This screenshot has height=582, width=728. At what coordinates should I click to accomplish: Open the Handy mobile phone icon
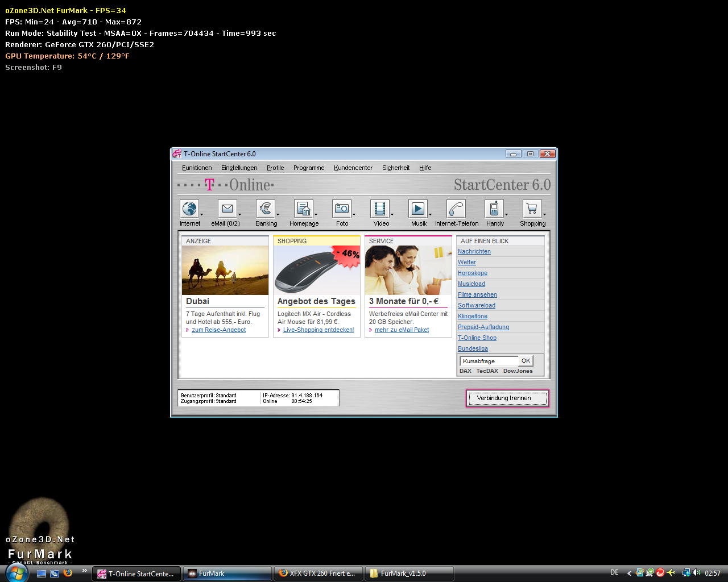494,209
